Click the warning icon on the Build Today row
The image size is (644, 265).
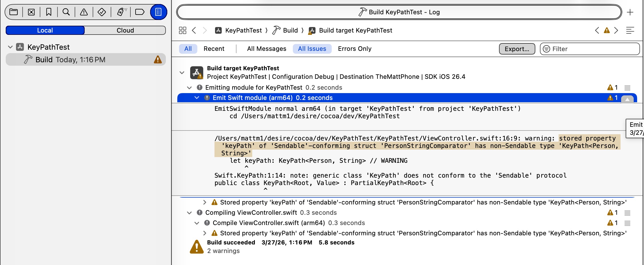pyautogui.click(x=158, y=59)
